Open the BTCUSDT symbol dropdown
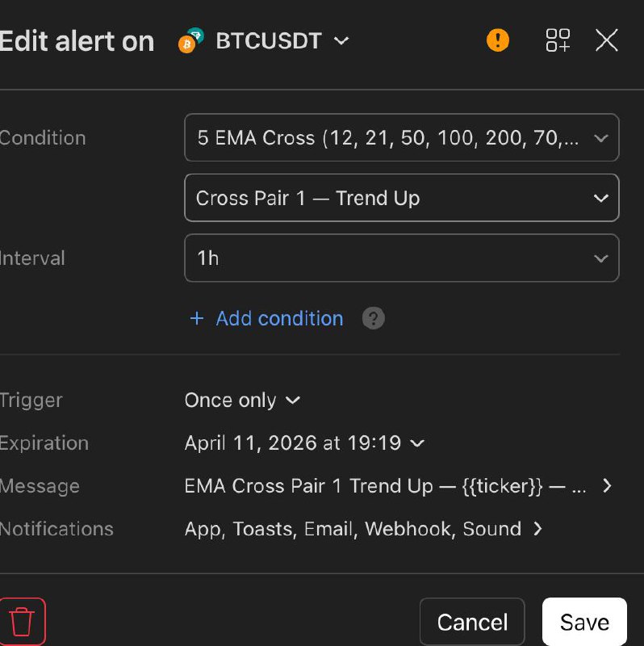 pyautogui.click(x=341, y=40)
